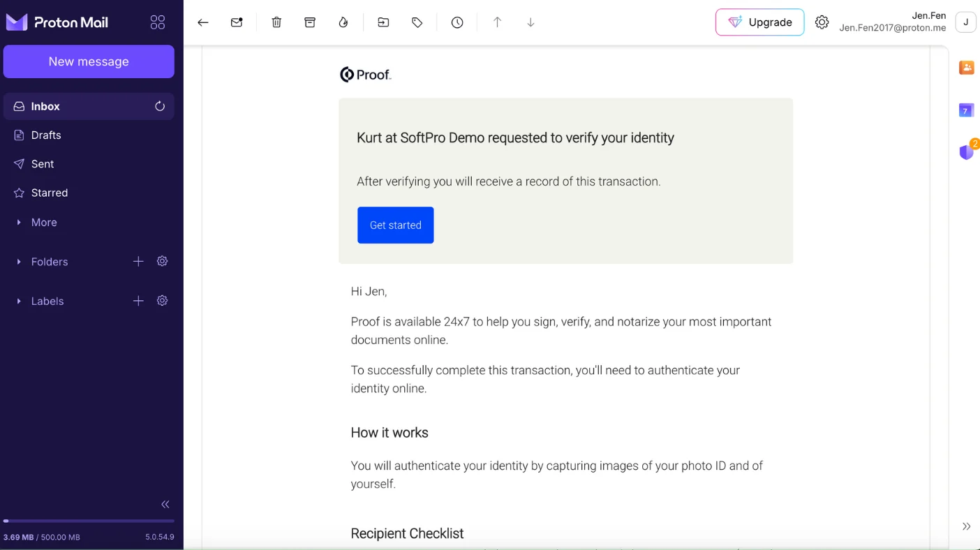Open settings gear in top bar
This screenshot has width=980, height=550.
click(x=822, y=22)
